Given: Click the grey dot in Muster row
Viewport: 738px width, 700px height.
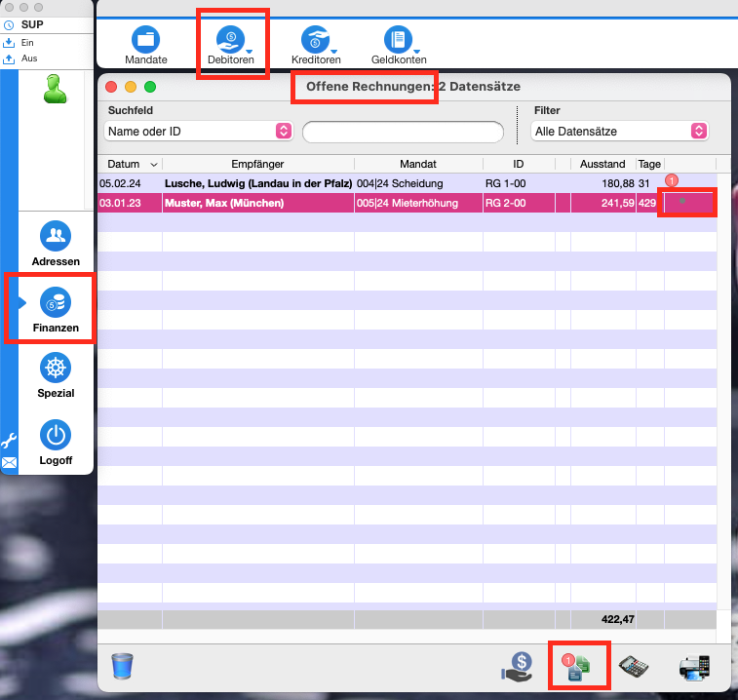Looking at the screenshot, I should 682,201.
